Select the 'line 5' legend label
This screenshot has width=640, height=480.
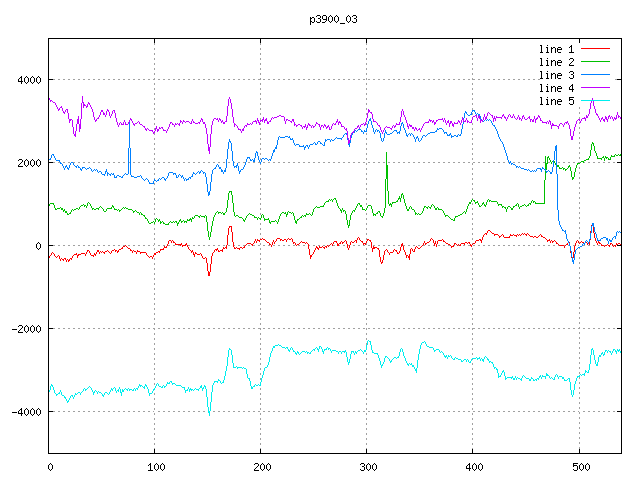click(556, 101)
